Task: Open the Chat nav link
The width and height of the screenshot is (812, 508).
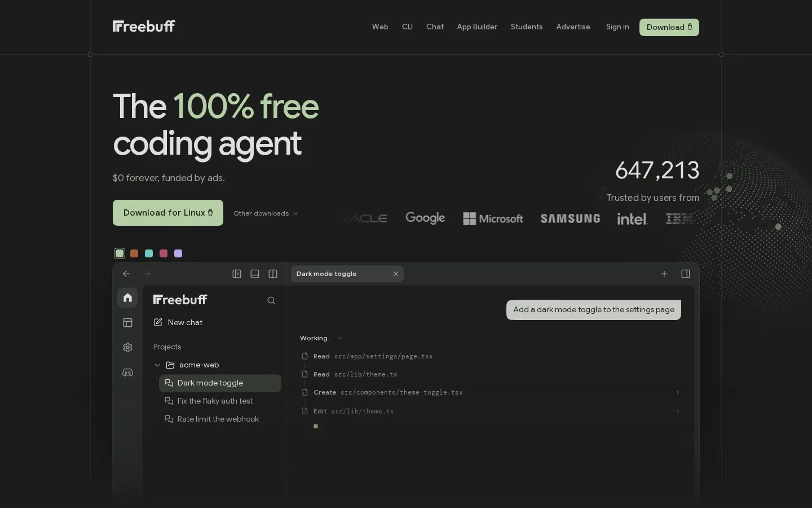Action: point(435,27)
